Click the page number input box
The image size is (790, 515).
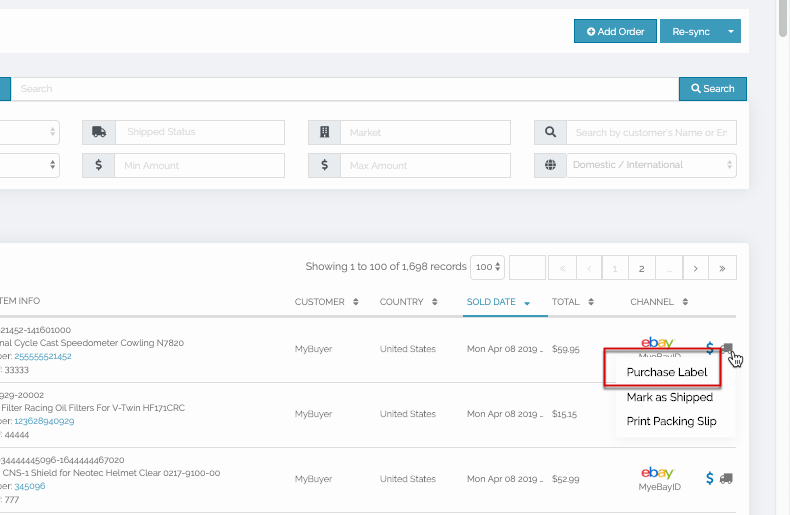(x=527, y=268)
